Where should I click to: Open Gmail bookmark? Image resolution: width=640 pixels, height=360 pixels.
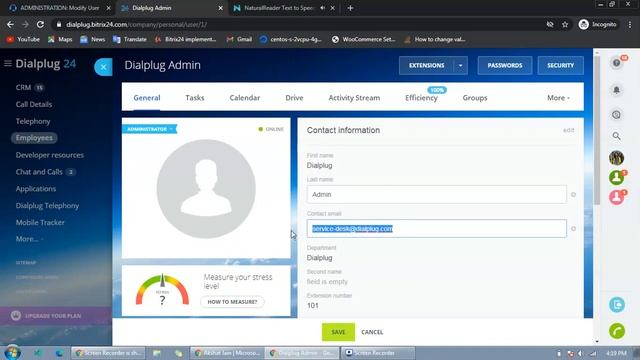pyautogui.click(x=239, y=39)
